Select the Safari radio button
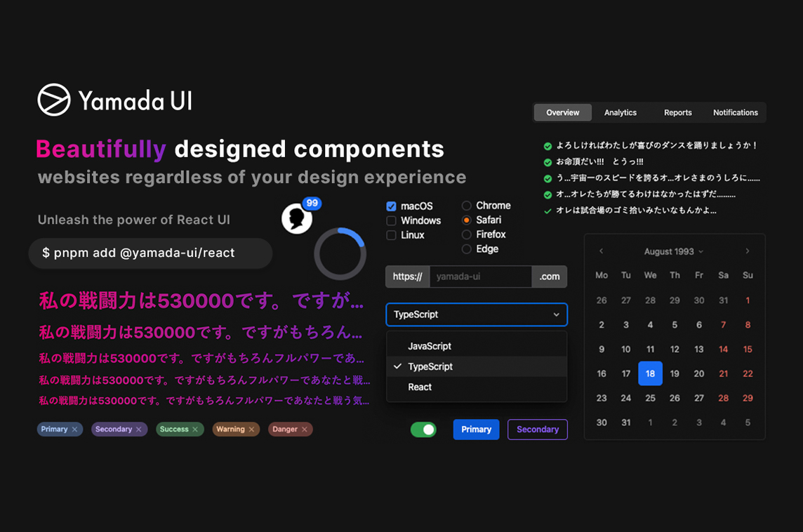The height and width of the screenshot is (532, 803). 467,220
